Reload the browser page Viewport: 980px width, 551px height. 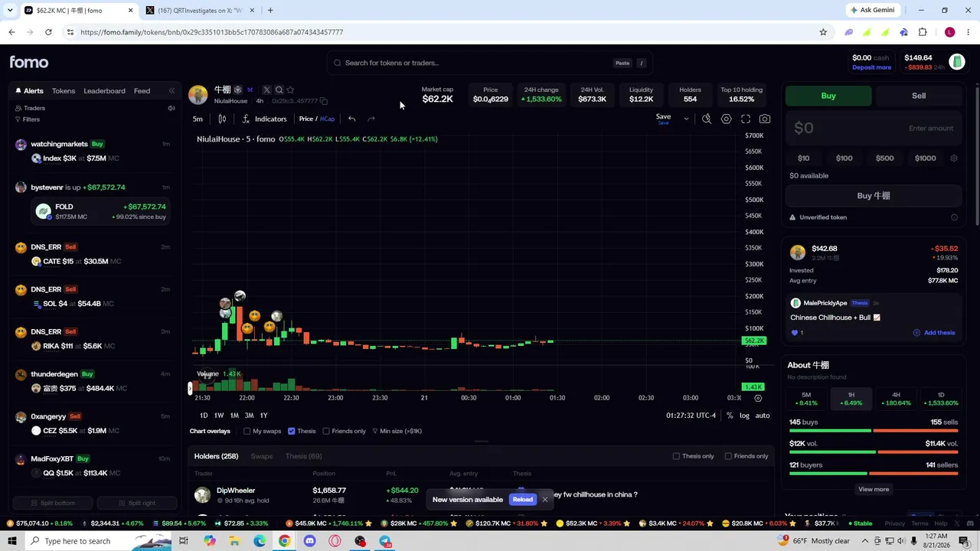point(48,32)
